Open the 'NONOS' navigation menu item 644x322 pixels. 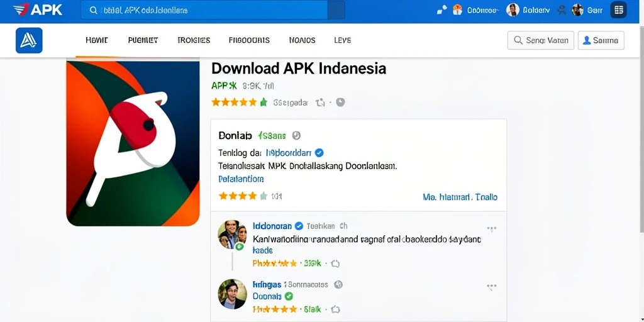pos(303,40)
